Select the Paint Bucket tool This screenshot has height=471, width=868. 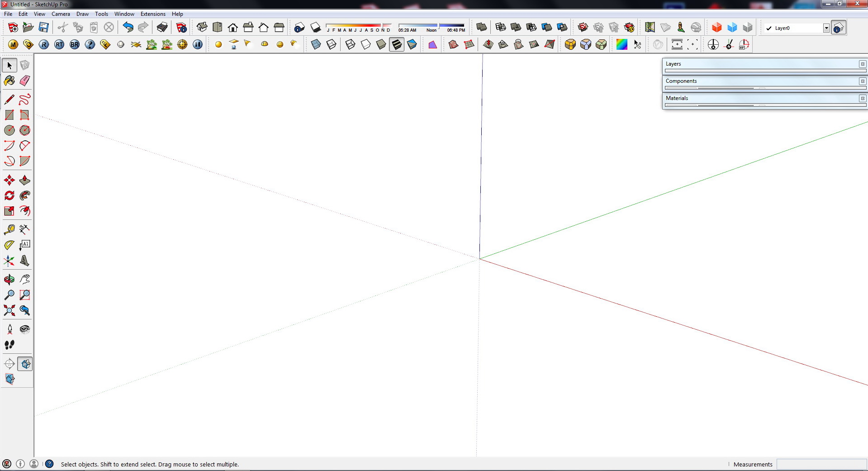point(9,81)
